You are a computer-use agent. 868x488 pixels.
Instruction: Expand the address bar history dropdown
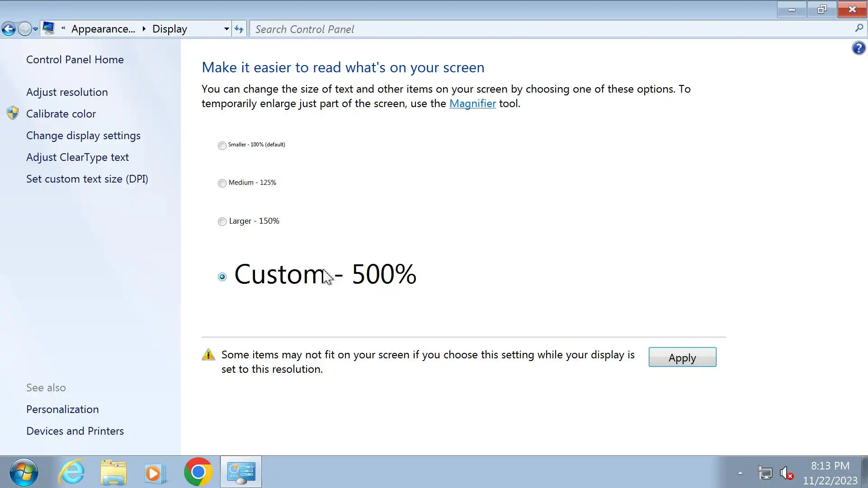(x=226, y=29)
